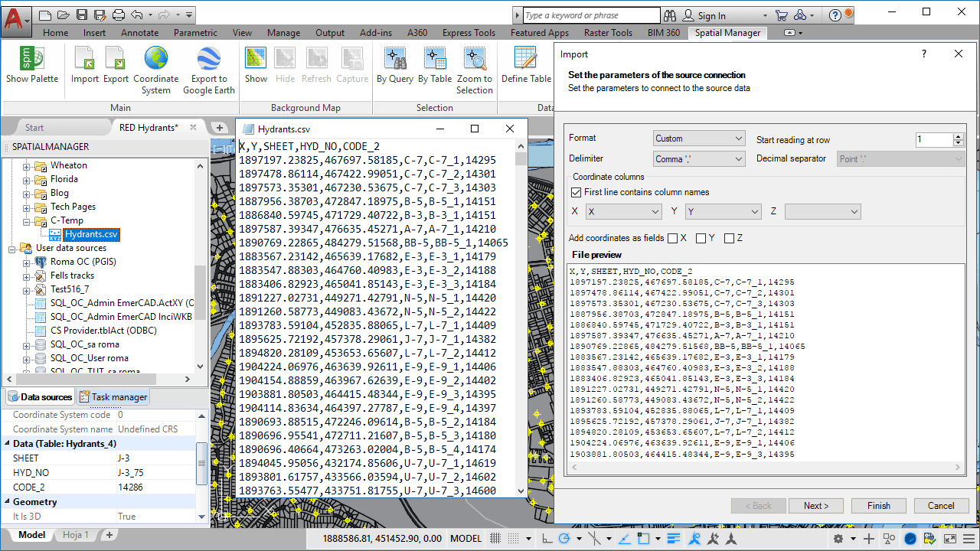This screenshot has height=551, width=980.
Task: Collapse the C-Temp folder tree node
Action: (26, 220)
